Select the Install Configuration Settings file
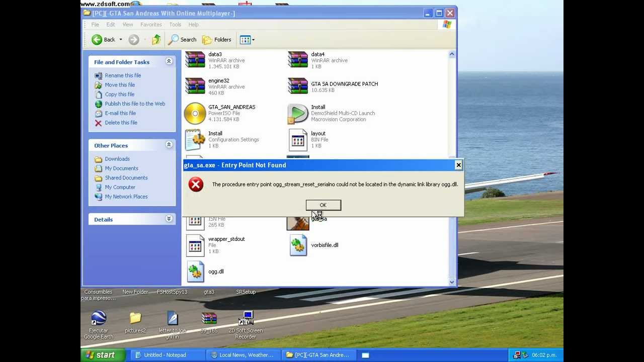The height and width of the screenshot is (362, 644). [195, 139]
